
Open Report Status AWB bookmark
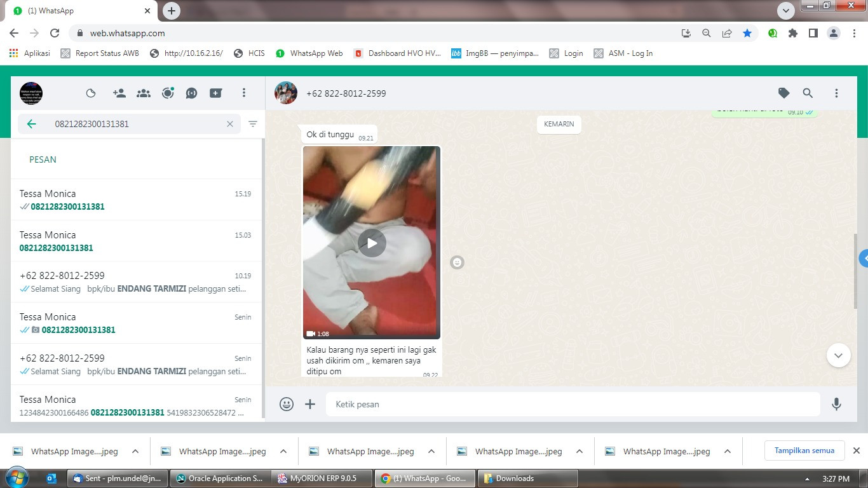tap(100, 53)
